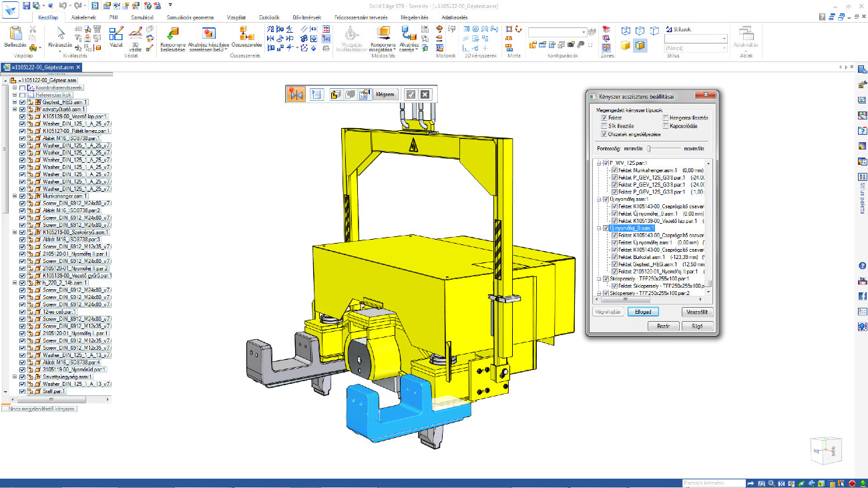The height and width of the screenshot is (488, 868).
Task: Toggle the Kapcsolódás checkbox
Action: point(665,126)
